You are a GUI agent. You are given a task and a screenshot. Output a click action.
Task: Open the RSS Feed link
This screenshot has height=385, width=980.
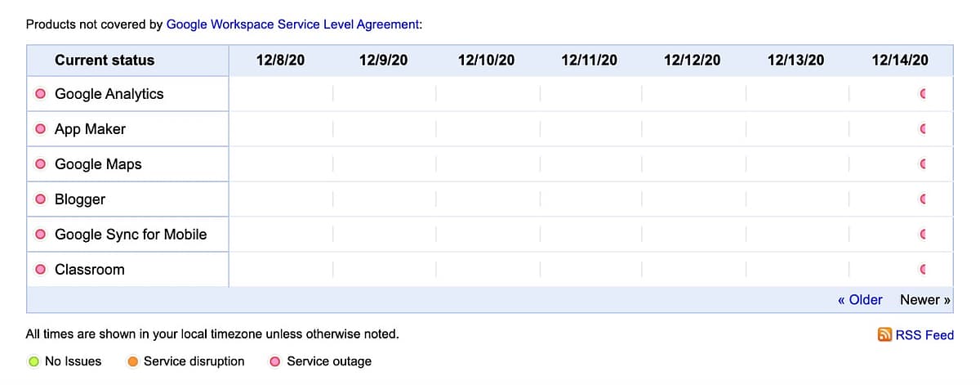(924, 334)
